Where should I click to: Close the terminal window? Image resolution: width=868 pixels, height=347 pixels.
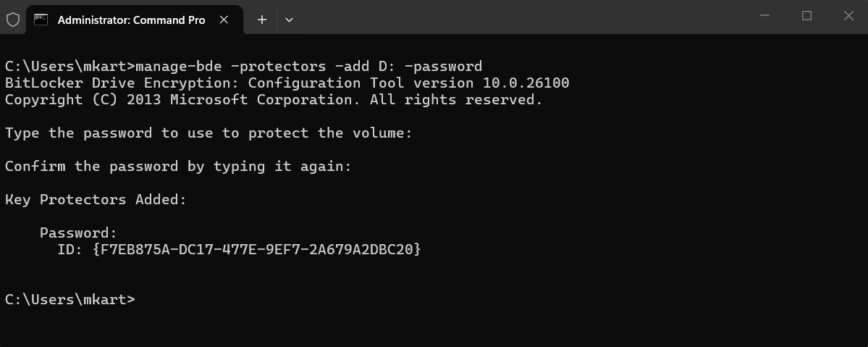pos(849,16)
